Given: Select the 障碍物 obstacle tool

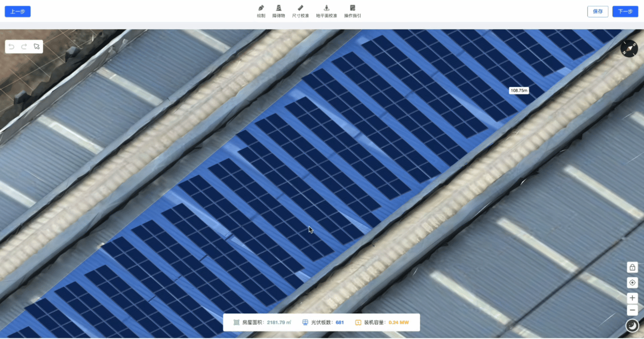Looking at the screenshot, I should [279, 11].
